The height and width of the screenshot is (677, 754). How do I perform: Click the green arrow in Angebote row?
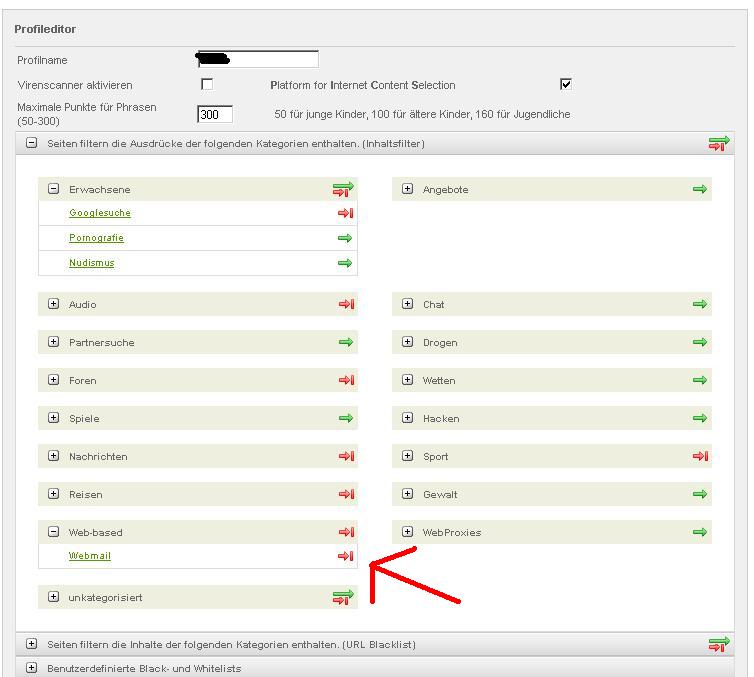point(700,189)
